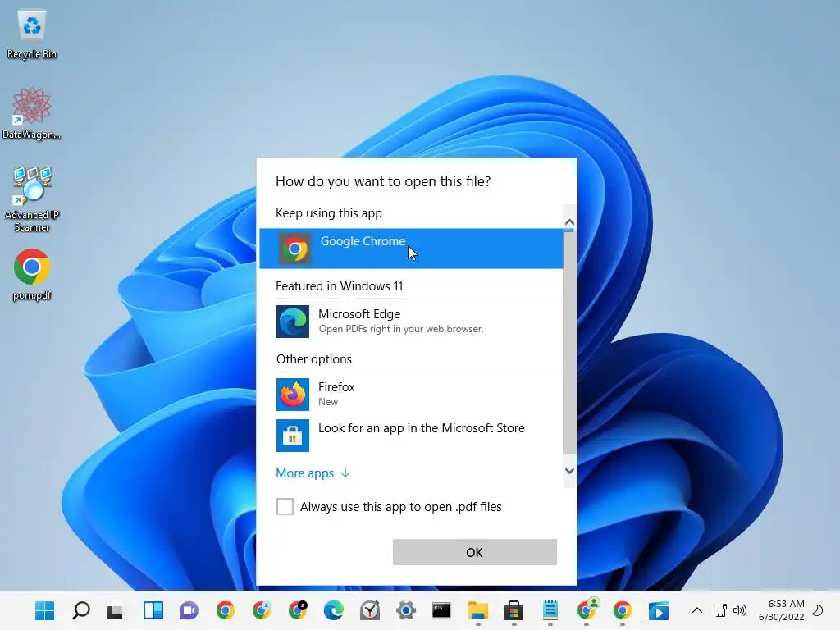
Task: Expand the More apps link
Action: tap(313, 473)
